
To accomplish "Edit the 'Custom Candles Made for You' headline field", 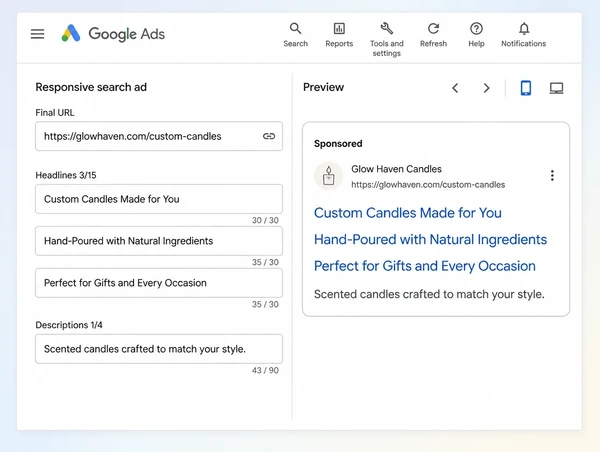I will coord(159,199).
